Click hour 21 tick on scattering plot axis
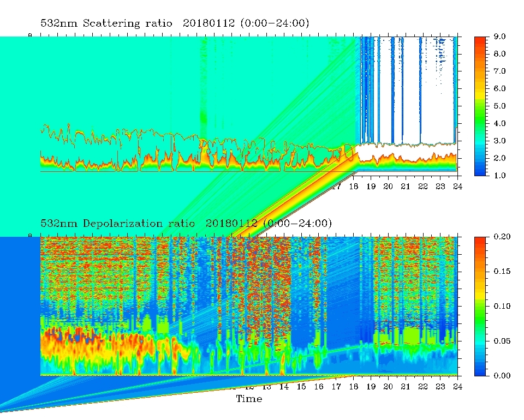The width and height of the screenshot is (524, 420). [x=406, y=187]
